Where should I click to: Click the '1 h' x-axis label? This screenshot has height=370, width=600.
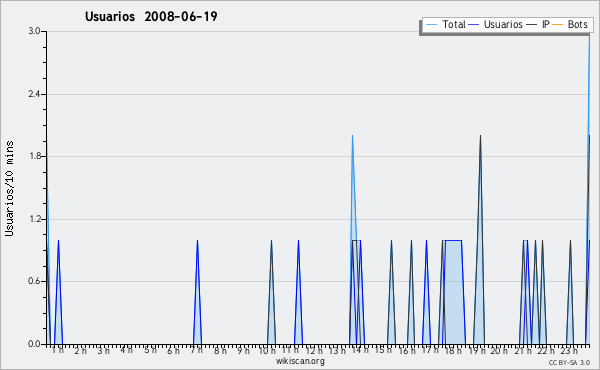coord(58,350)
